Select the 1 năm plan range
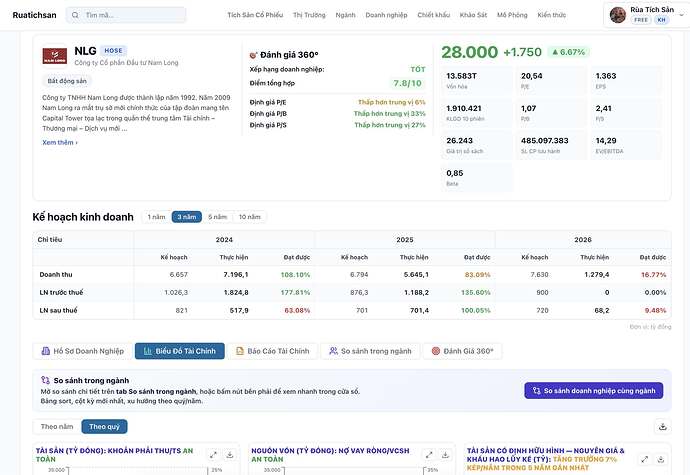 click(x=157, y=217)
